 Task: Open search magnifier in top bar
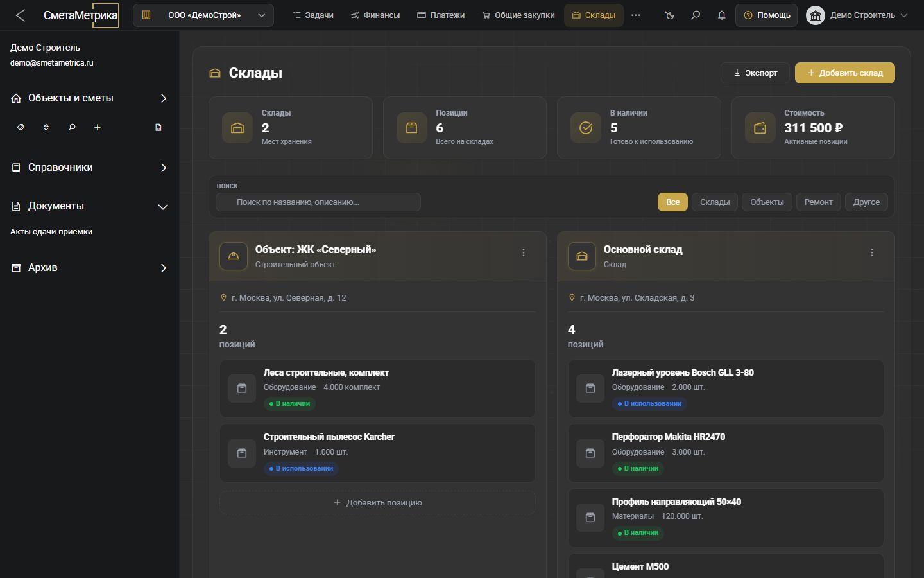pos(696,15)
